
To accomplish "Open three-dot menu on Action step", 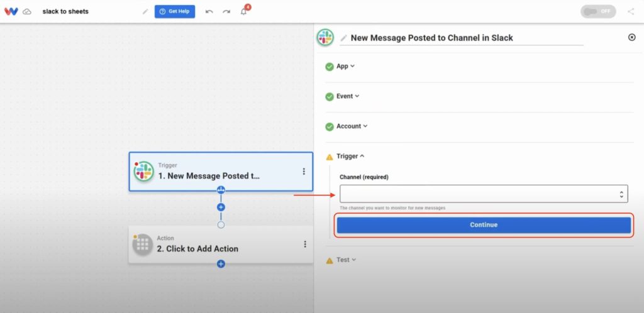I will click(x=305, y=244).
